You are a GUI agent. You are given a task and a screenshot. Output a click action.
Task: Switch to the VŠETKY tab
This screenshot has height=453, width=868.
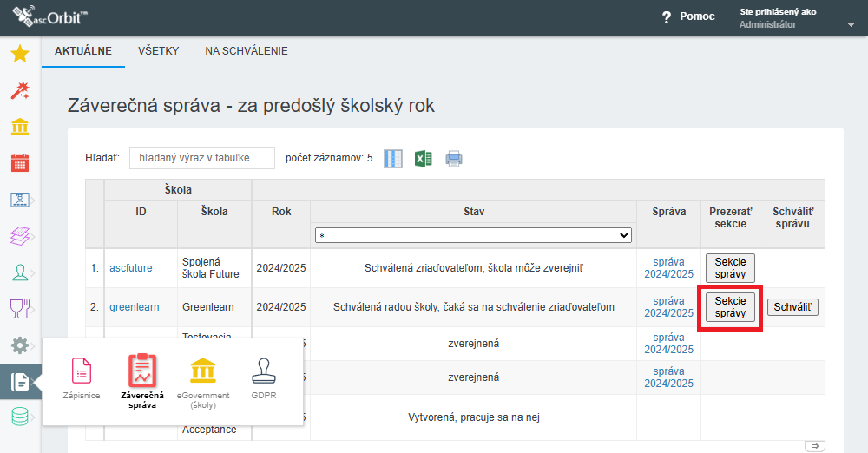point(158,51)
